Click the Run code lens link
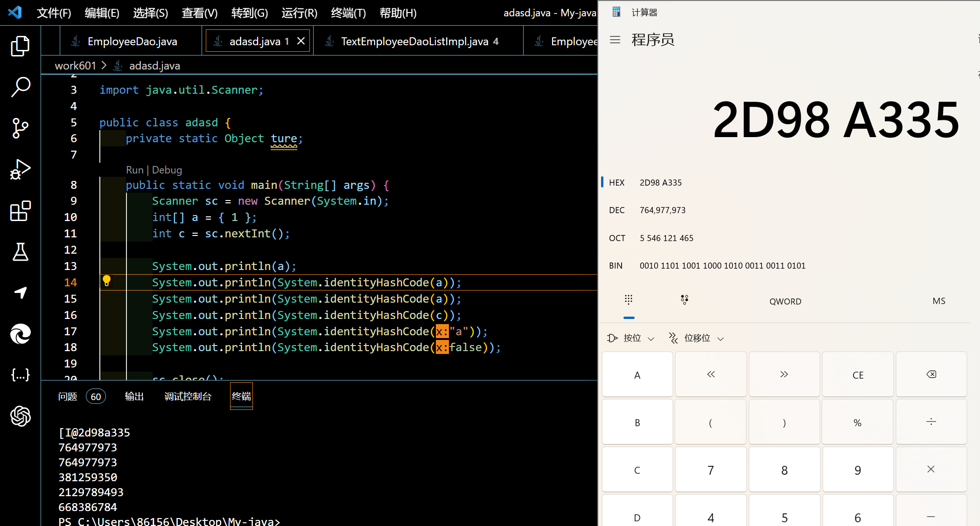Image resolution: width=980 pixels, height=526 pixels. 135,170
